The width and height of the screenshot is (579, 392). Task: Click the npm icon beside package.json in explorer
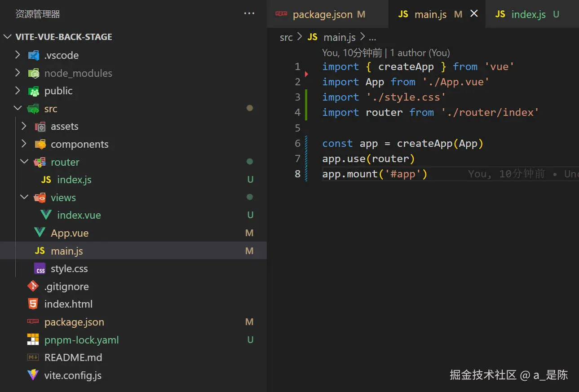coord(33,322)
